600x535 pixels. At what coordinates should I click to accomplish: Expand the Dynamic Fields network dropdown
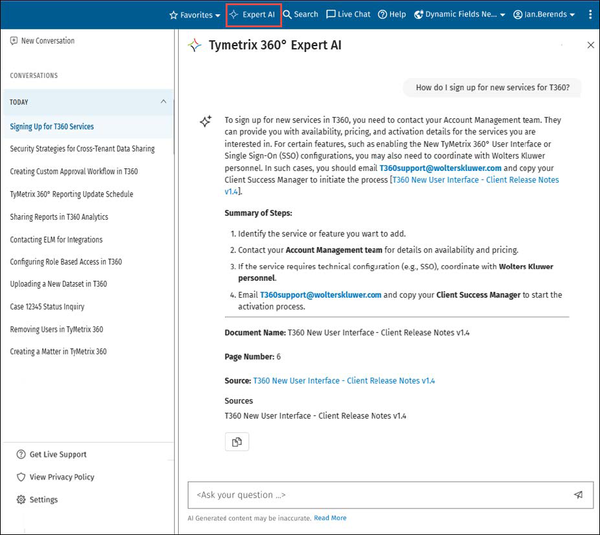click(460, 15)
